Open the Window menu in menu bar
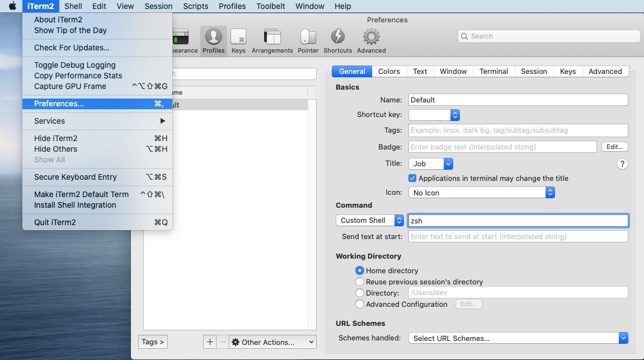 [309, 6]
